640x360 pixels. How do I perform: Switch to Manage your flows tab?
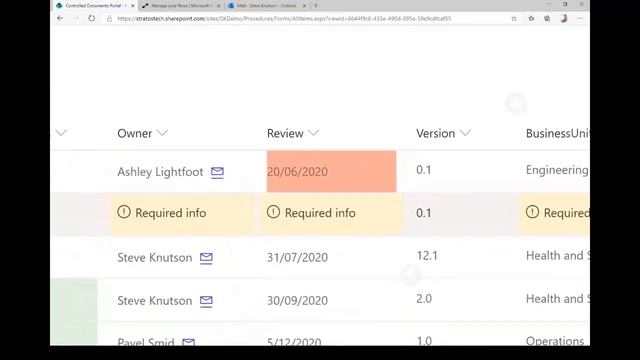pos(181,6)
